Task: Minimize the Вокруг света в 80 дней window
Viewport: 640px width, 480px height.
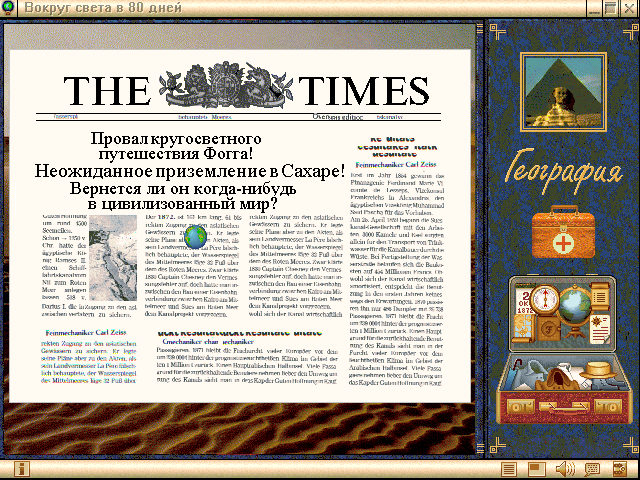Action: click(595, 8)
